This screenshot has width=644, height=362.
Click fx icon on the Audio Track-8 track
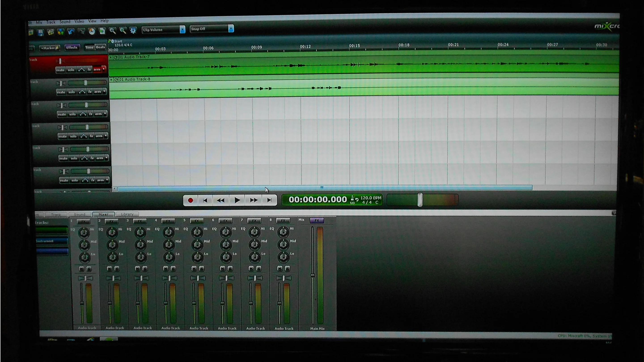(90, 92)
